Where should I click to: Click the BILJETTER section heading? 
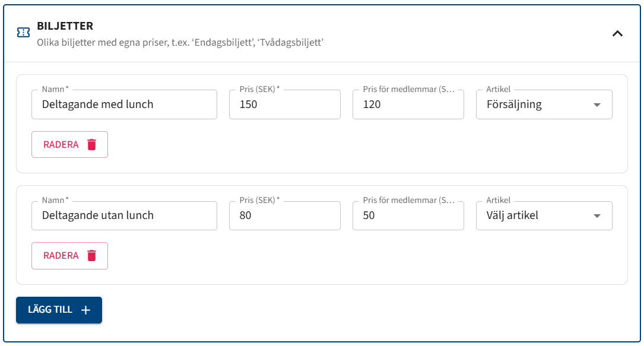tap(65, 26)
